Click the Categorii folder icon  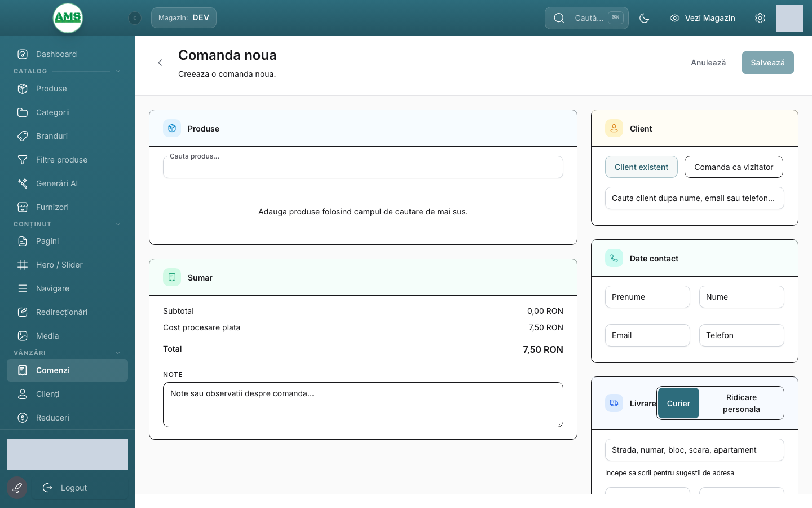pos(23,112)
